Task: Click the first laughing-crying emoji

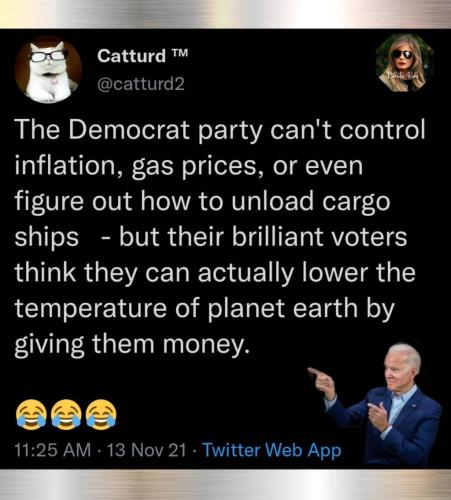Action: point(31,414)
